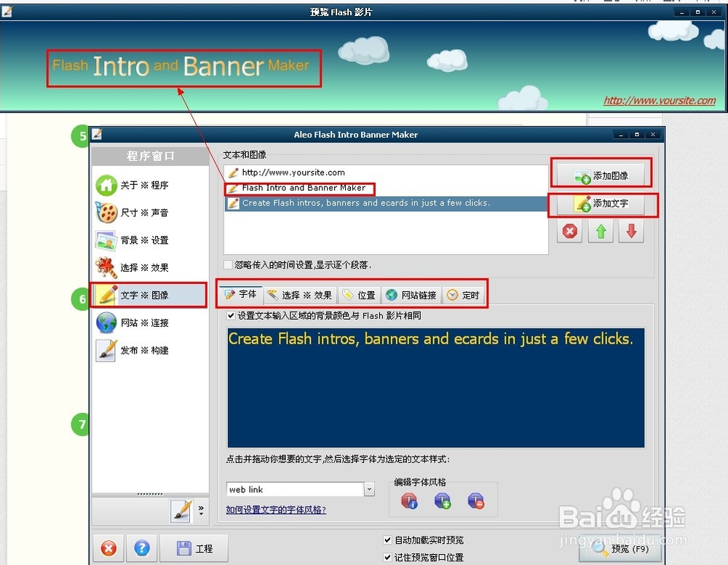Switch to the 定时 tab
This screenshot has height=565, width=728.
click(463, 296)
